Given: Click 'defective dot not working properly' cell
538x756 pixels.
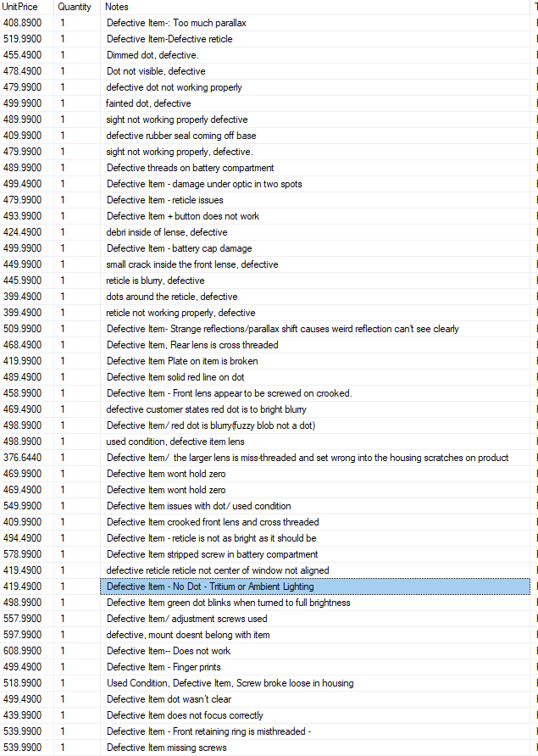Looking at the screenshot, I should point(315,87).
